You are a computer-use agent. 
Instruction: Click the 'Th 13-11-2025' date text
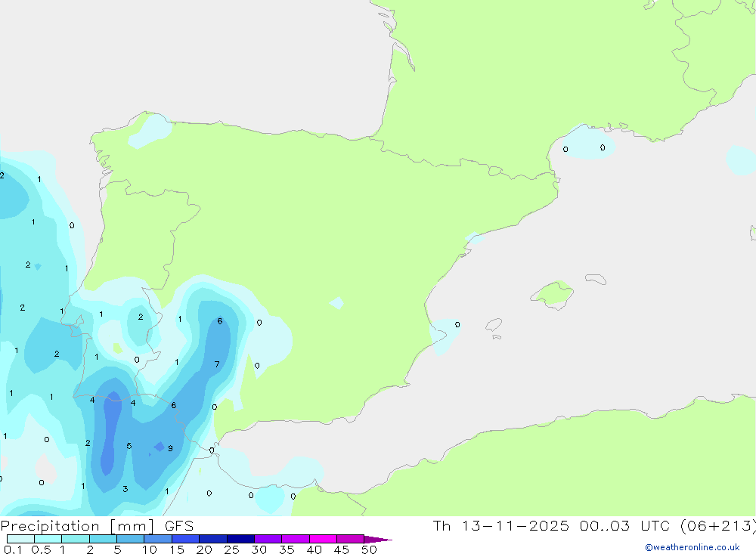click(x=500, y=525)
